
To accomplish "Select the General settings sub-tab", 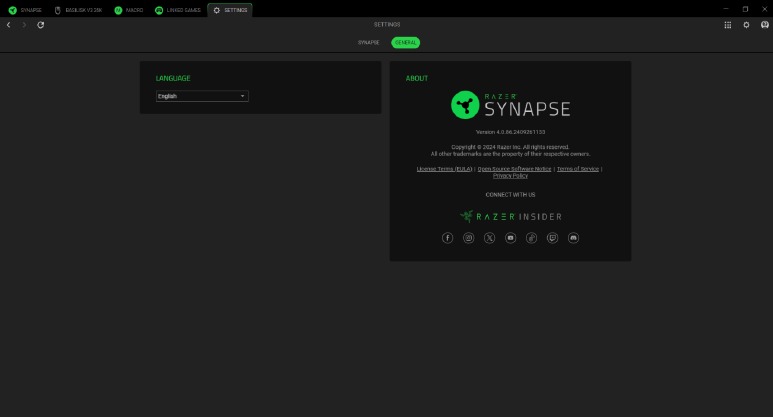I will tap(406, 43).
